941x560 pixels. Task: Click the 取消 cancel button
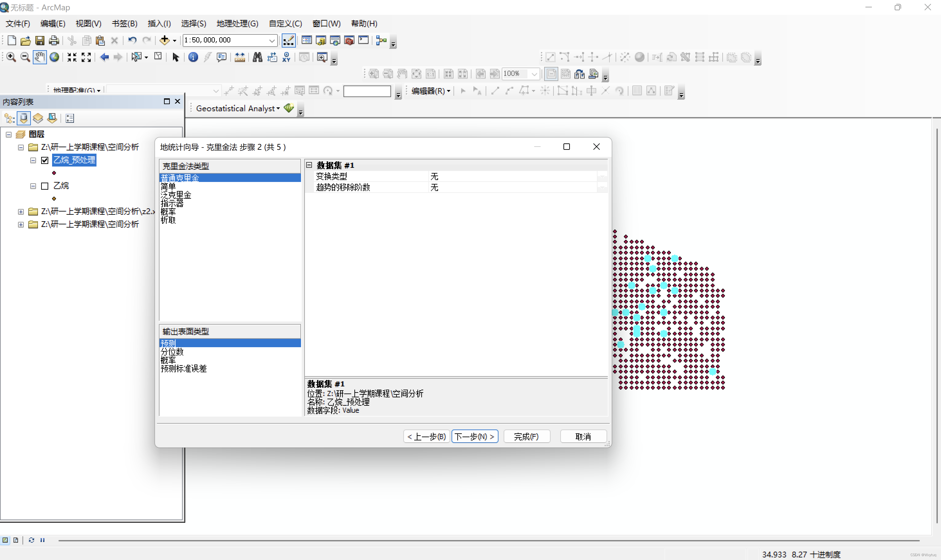583,437
